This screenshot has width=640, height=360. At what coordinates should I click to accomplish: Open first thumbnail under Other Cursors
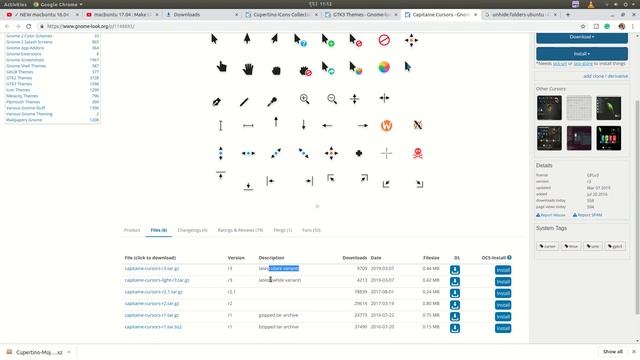click(549, 108)
